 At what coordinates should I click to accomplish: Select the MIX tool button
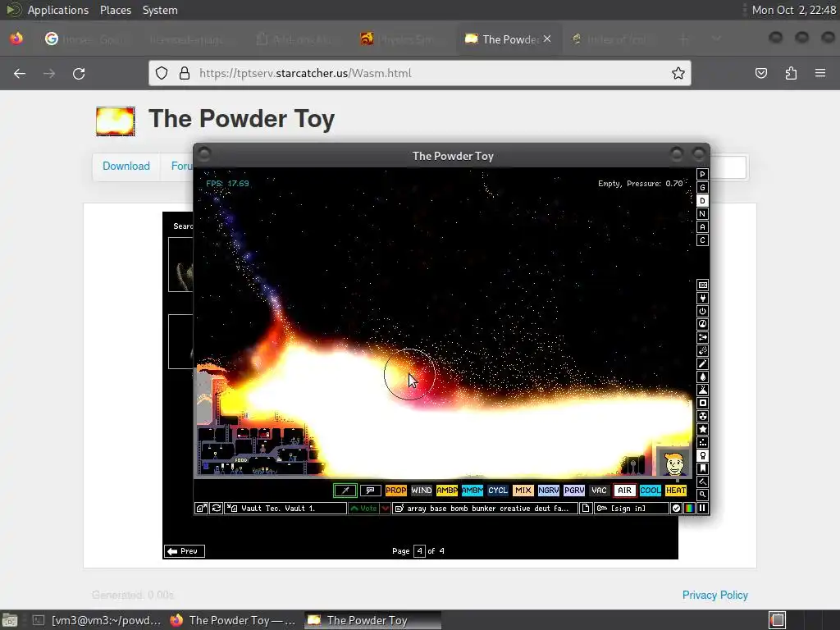(x=523, y=491)
